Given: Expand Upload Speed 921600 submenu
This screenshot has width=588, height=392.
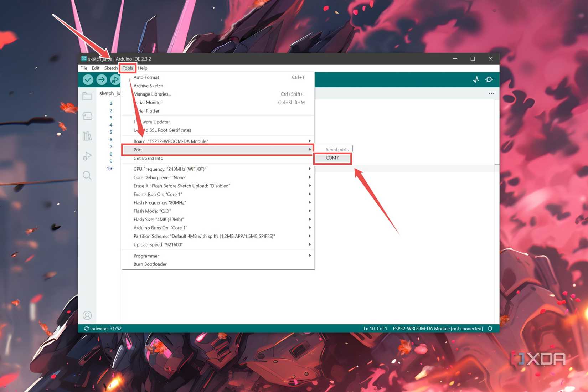Looking at the screenshot, I should coord(218,244).
